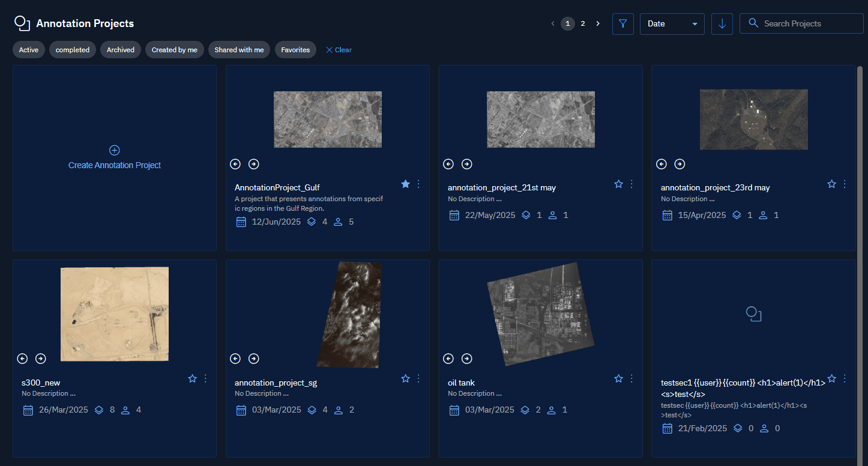
Task: Click previous image arrow on s300_new card
Action: [x=22, y=359]
